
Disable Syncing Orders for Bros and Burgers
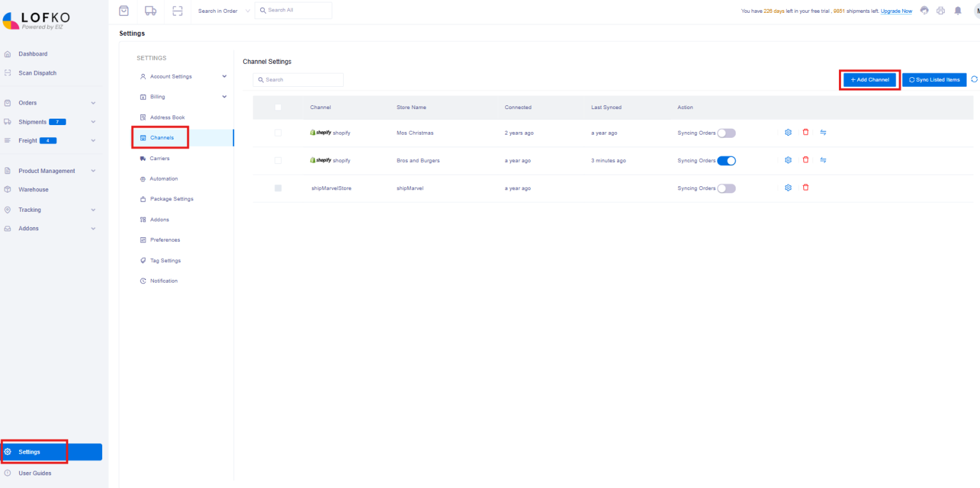[x=726, y=160]
